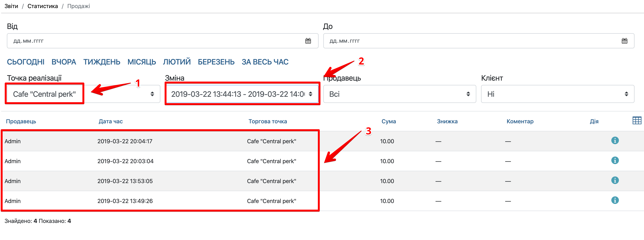644x240 pixels.
Task: Open the Клієнт filter dropdown
Action: [557, 94]
